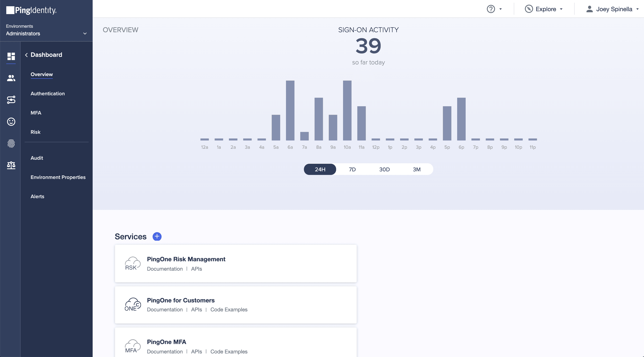Image resolution: width=644 pixels, height=357 pixels.
Task: Click the Explore compass icon
Action: [x=529, y=9]
